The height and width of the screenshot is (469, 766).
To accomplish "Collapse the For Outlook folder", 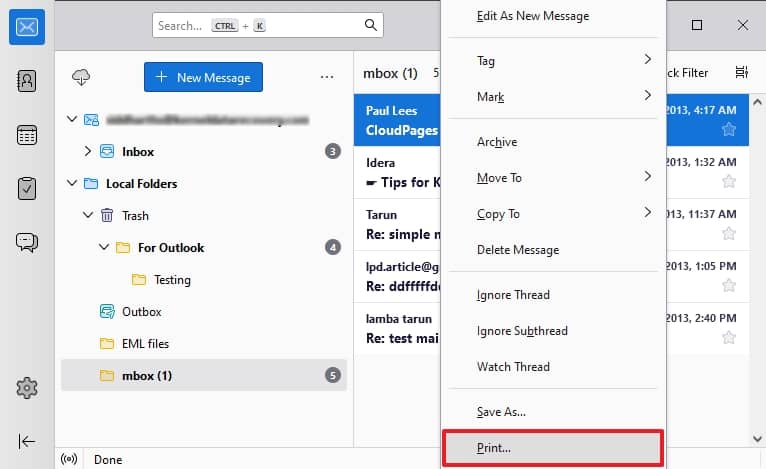I will [x=104, y=247].
